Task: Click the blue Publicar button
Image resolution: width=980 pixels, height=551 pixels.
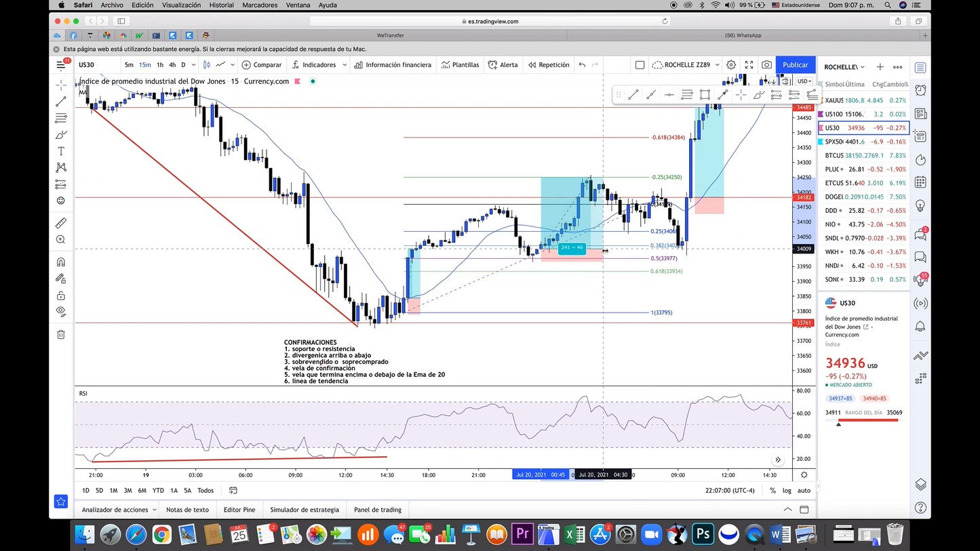Action: pos(795,65)
